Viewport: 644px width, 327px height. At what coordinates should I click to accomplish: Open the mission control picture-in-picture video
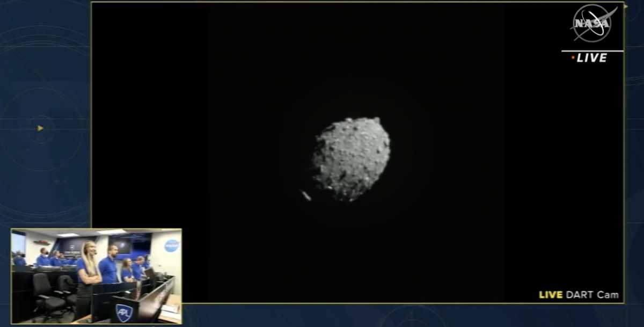(x=96, y=276)
